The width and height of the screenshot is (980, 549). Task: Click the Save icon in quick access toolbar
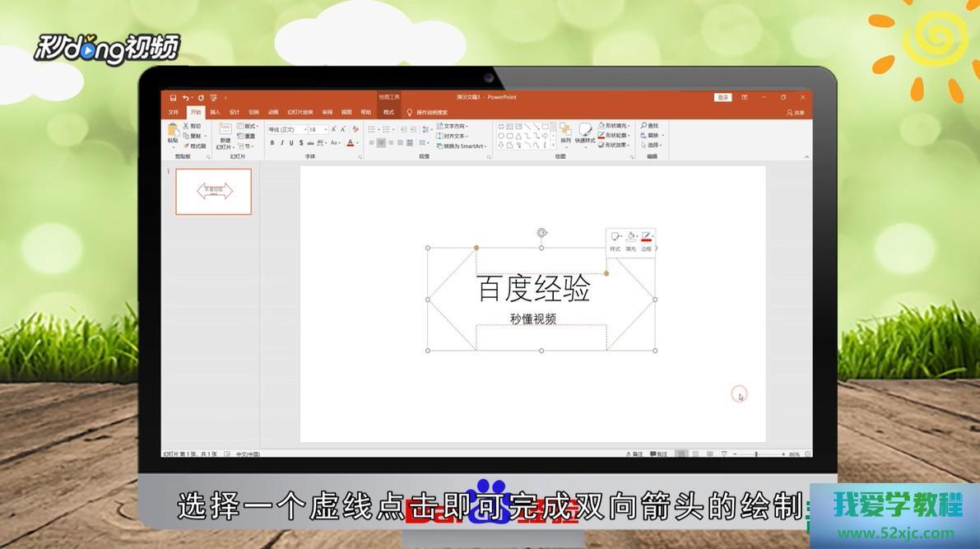coord(174,97)
